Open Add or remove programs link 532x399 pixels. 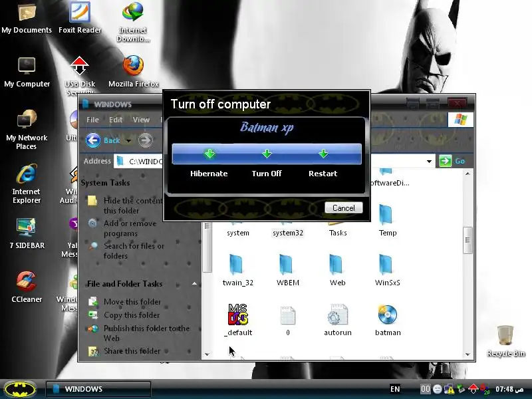[130, 228]
